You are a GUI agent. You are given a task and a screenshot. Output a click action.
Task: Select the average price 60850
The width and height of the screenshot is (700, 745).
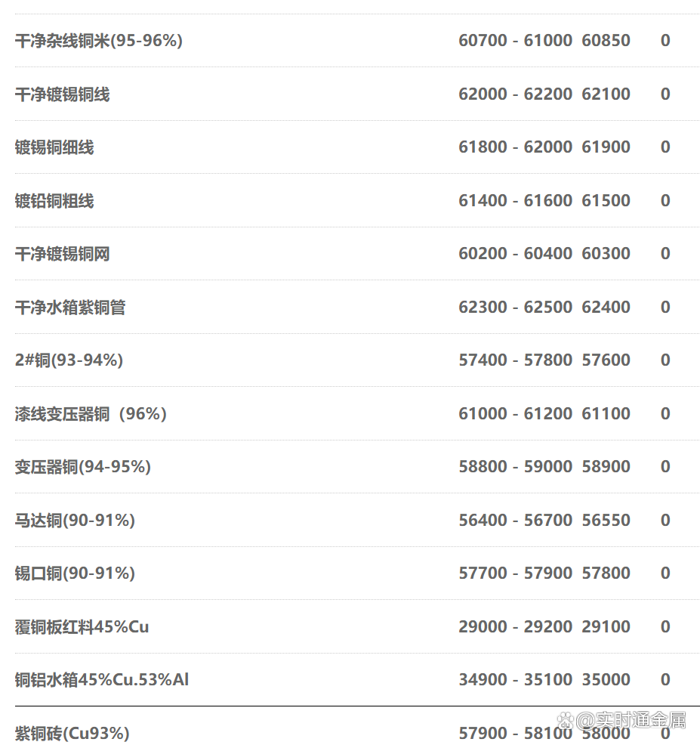pyautogui.click(x=606, y=40)
